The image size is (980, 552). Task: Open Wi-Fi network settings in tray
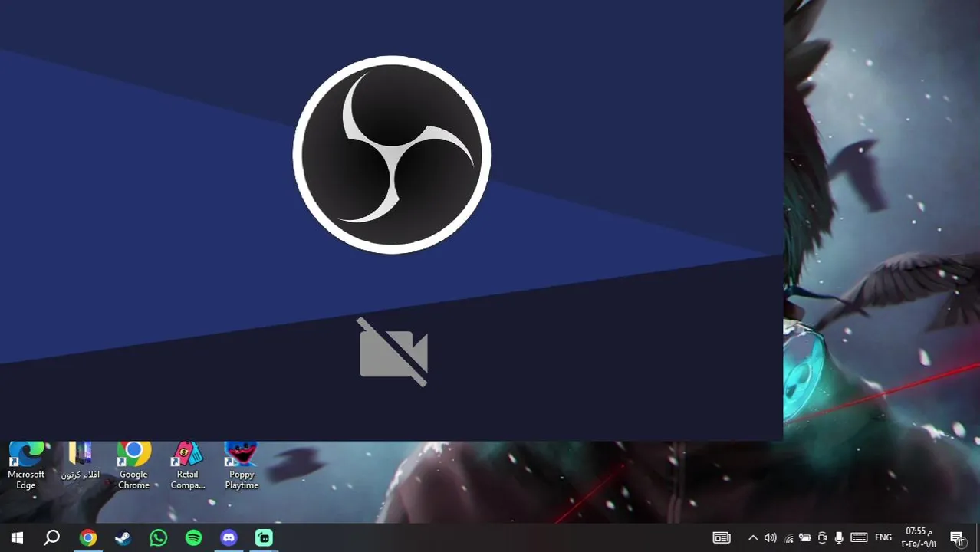click(x=788, y=538)
